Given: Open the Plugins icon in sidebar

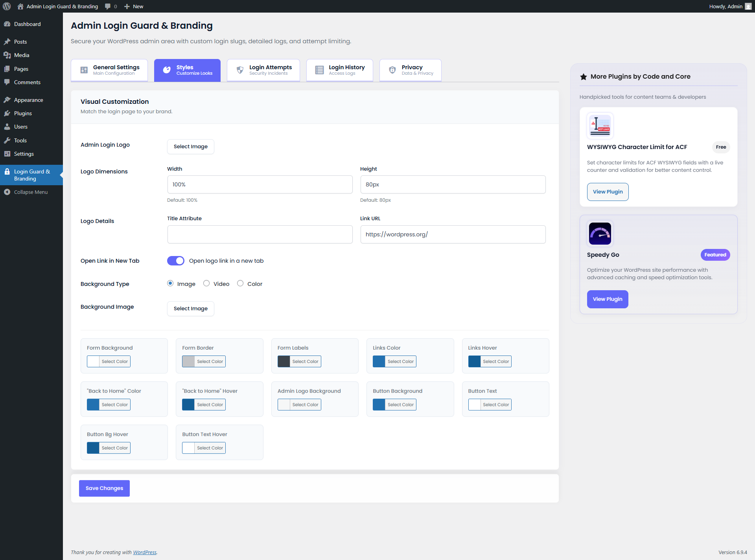Looking at the screenshot, I should point(7,113).
